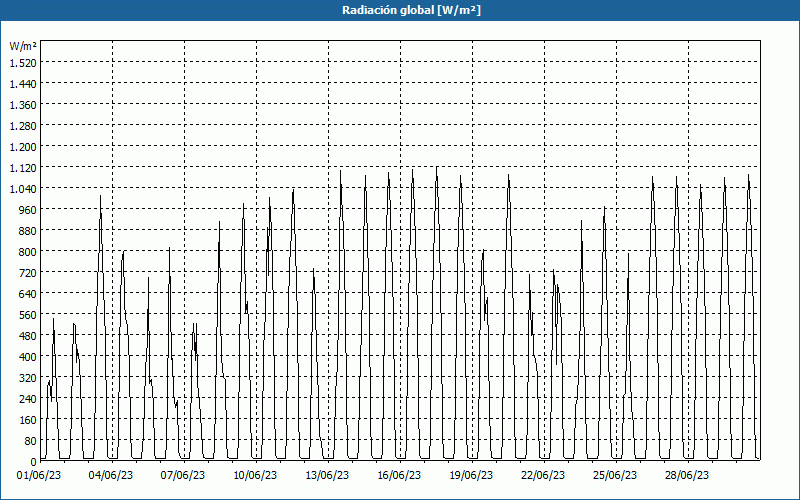Image resolution: width=800 pixels, height=500 pixels.
Task: Click the 13/06/23 date label
Action: pyautogui.click(x=327, y=476)
